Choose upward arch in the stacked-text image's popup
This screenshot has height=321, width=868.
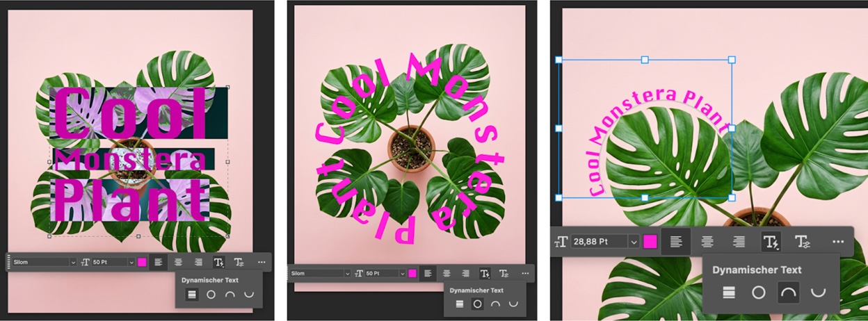click(x=230, y=295)
